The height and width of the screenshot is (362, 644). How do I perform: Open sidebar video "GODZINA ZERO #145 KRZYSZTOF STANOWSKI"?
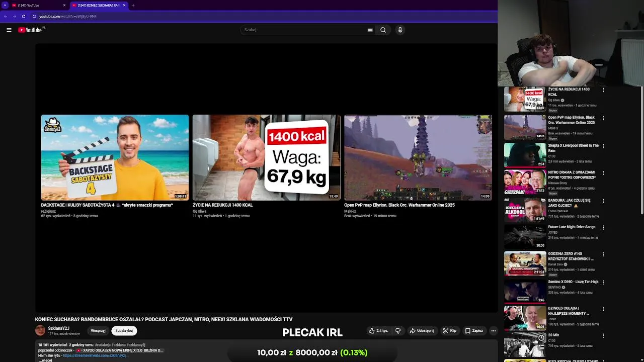571,256
